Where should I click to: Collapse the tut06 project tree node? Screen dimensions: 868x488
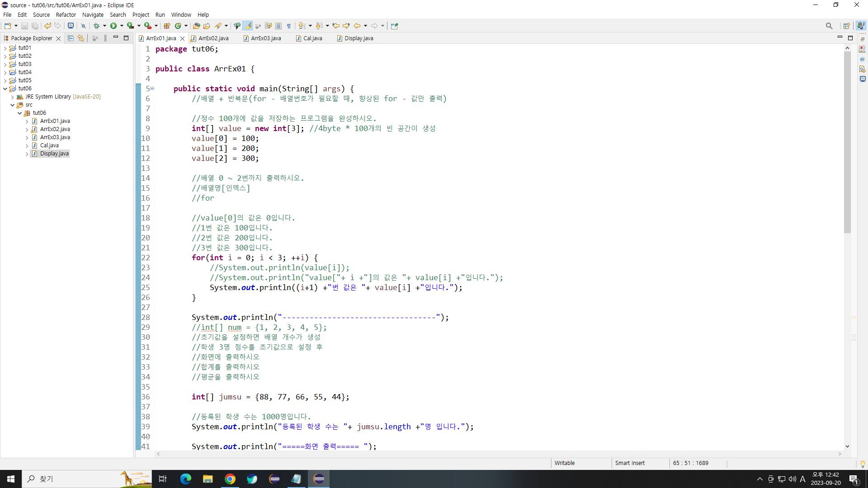point(5,89)
